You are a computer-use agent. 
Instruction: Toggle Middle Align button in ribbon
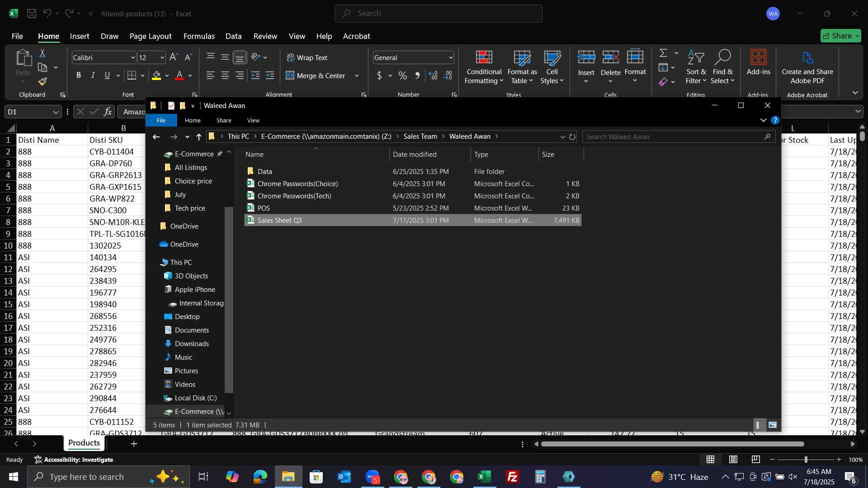pyautogui.click(x=225, y=57)
